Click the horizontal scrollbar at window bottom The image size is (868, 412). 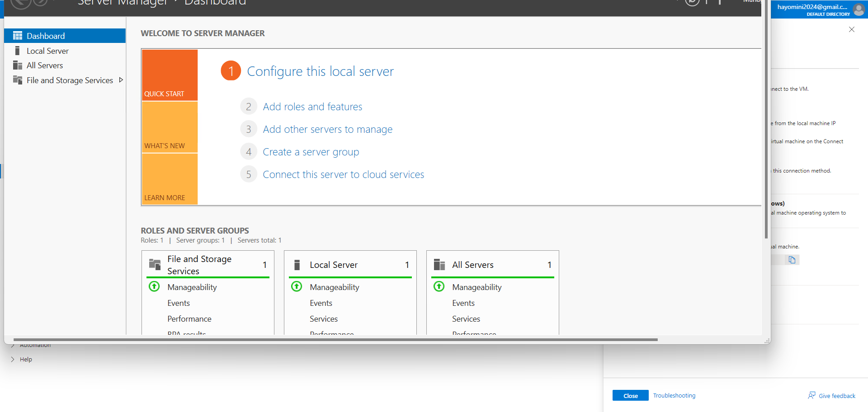335,339
